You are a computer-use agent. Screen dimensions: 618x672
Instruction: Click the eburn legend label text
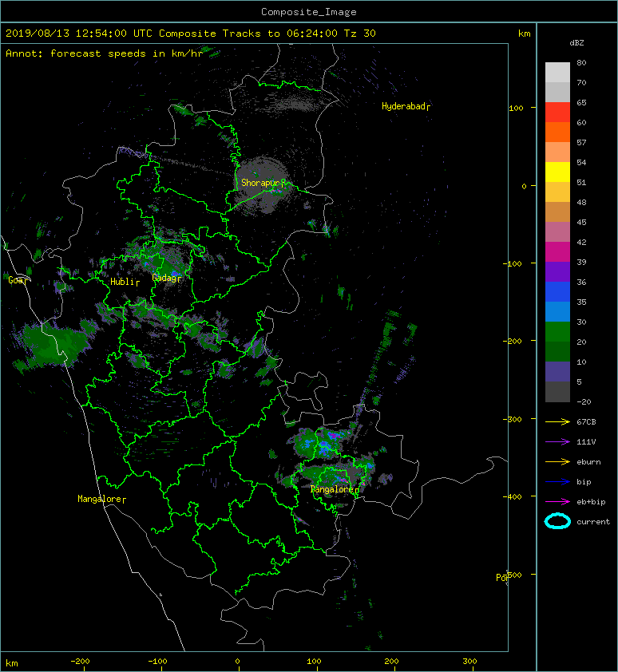[x=588, y=462]
